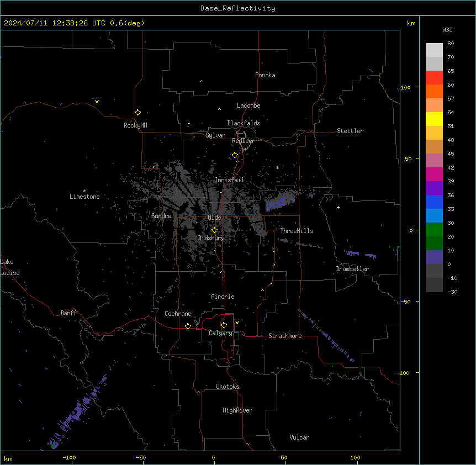Select the Limestone label
Viewport: 476px width, 465px height.
click(x=84, y=197)
